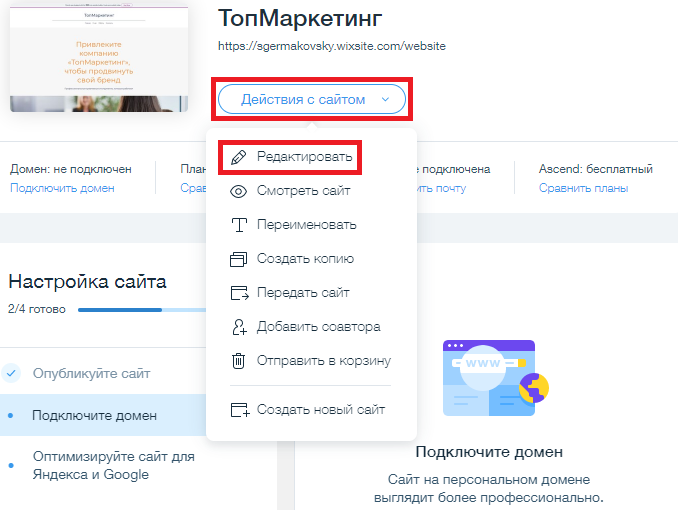Click the domain illustration with www bar
687x517 pixels.
(x=495, y=378)
